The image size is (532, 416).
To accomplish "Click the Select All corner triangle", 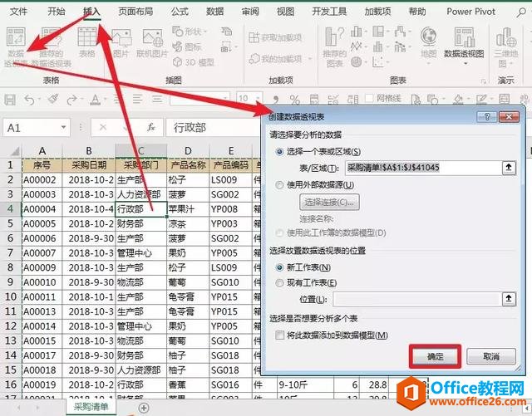I will point(15,151).
